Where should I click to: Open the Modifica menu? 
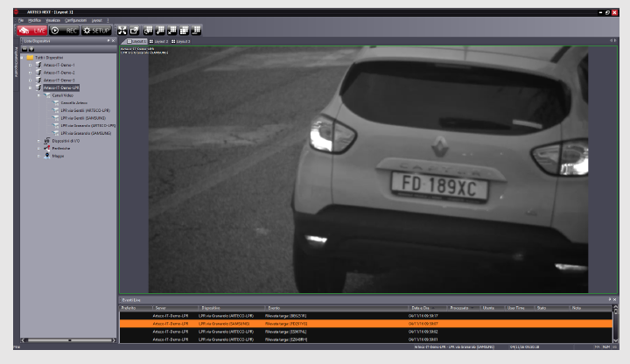point(34,20)
